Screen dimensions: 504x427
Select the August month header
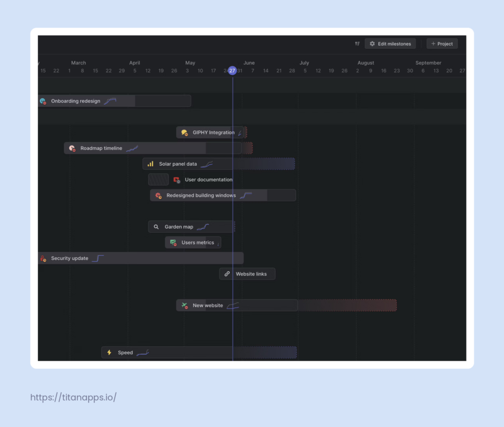click(366, 62)
